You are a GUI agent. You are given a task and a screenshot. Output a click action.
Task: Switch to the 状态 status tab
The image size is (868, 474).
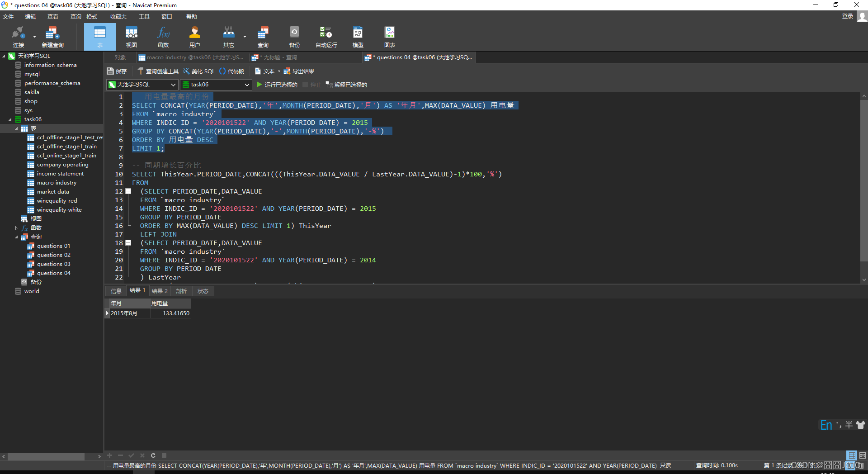[203, 291]
